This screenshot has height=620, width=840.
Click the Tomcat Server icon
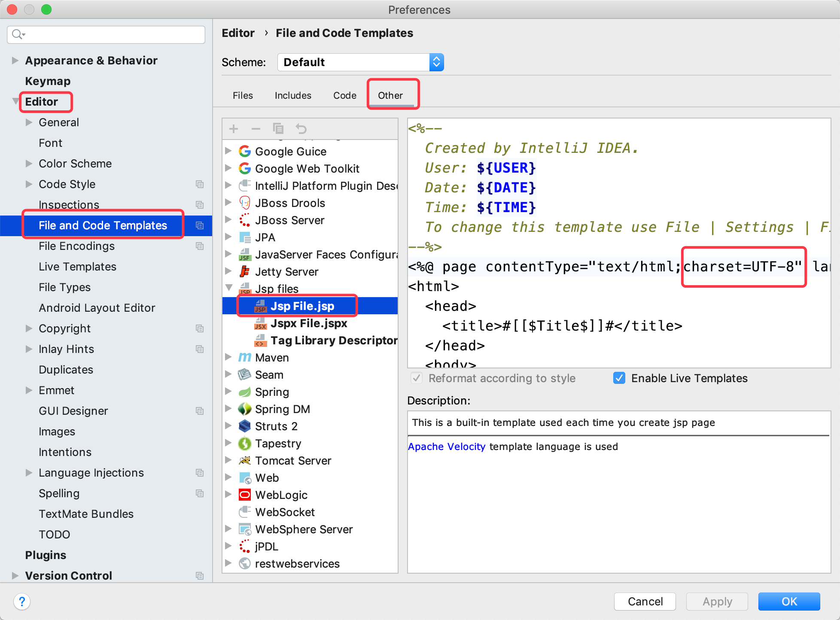(245, 460)
